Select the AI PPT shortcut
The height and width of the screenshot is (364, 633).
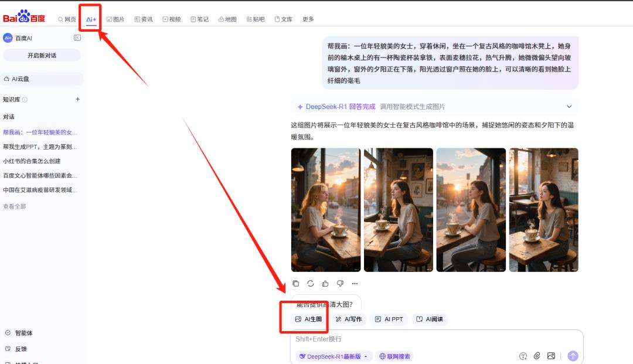coord(389,319)
